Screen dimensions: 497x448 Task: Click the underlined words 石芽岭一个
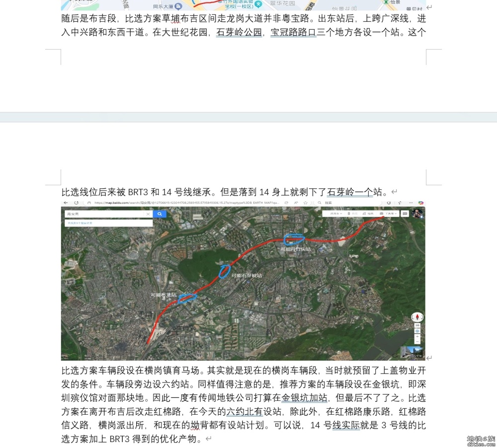coord(350,192)
